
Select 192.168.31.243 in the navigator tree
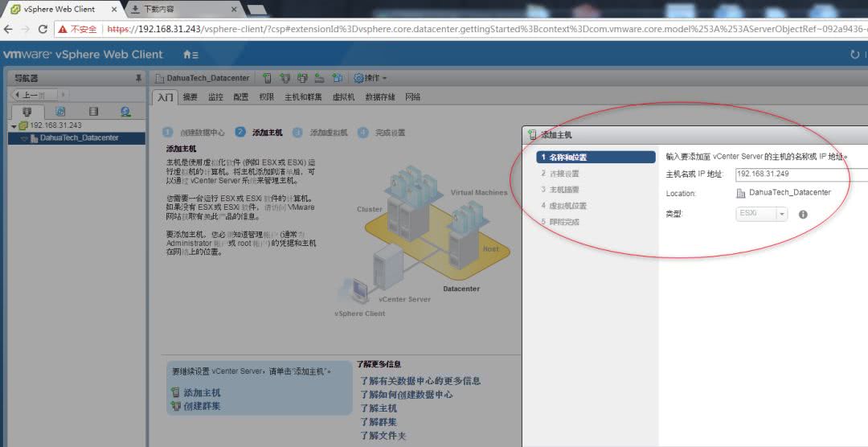click(x=55, y=125)
